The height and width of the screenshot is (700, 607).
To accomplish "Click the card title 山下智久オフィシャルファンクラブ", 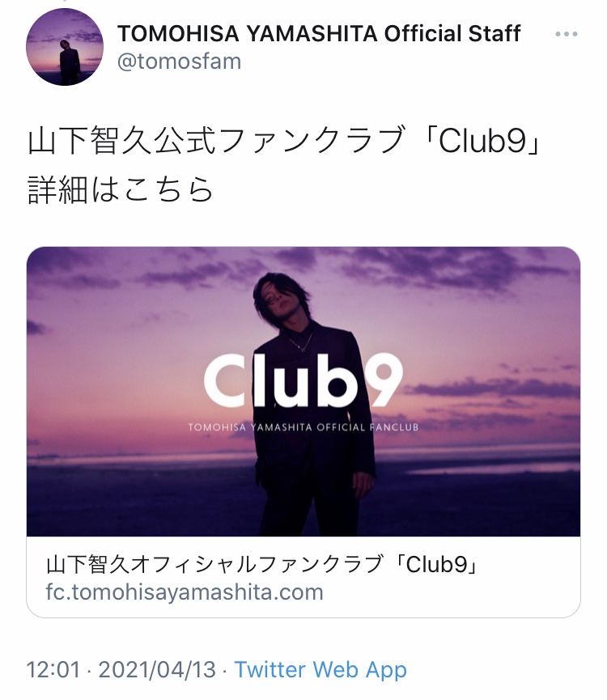I will click(x=214, y=564).
